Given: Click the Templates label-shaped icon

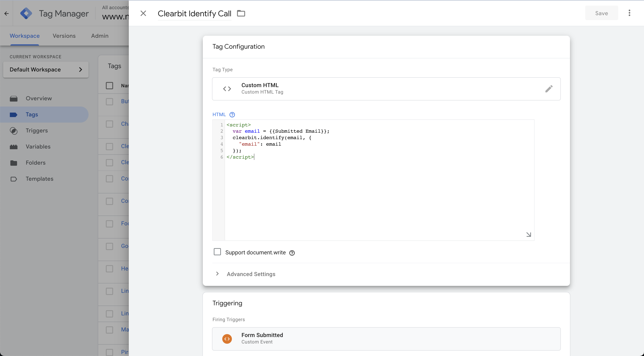Looking at the screenshot, I should [14, 179].
